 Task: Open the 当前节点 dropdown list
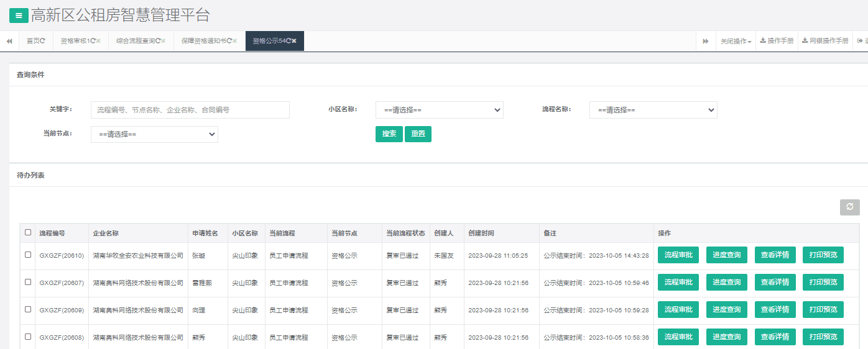click(154, 134)
